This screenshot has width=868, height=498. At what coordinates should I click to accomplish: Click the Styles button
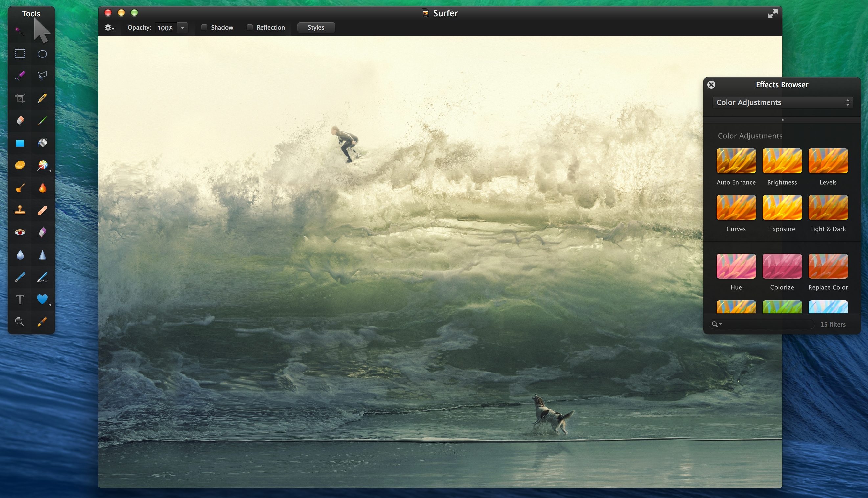(x=316, y=27)
